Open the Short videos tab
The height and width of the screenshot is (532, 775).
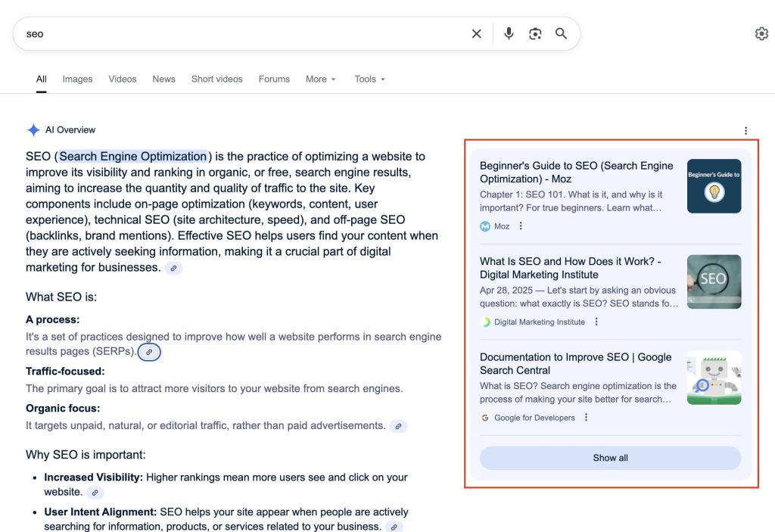coord(217,79)
